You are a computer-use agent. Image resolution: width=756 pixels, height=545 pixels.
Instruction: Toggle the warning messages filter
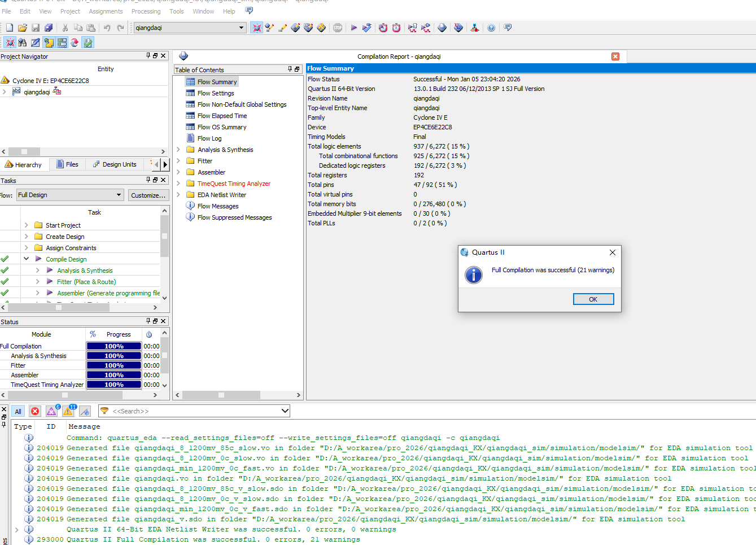(x=69, y=411)
